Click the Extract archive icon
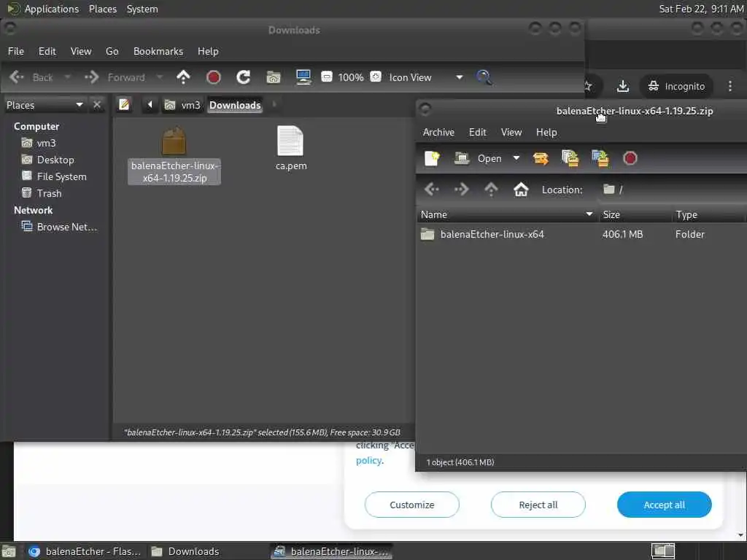The width and height of the screenshot is (747, 560). (541, 158)
